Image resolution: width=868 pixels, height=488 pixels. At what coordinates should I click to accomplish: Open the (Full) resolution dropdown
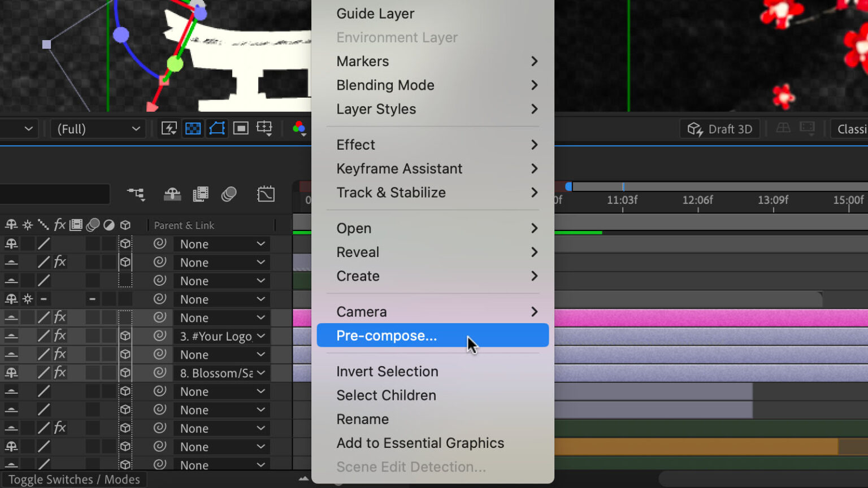pos(98,128)
